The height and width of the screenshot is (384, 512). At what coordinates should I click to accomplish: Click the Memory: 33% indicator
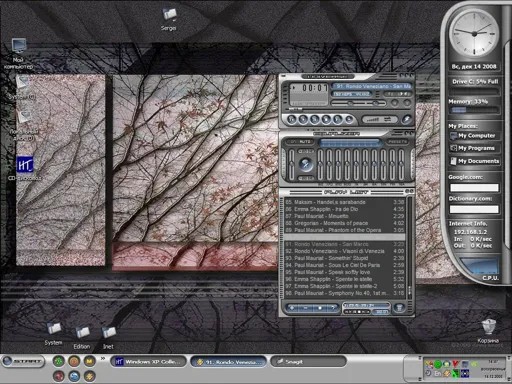[468, 101]
